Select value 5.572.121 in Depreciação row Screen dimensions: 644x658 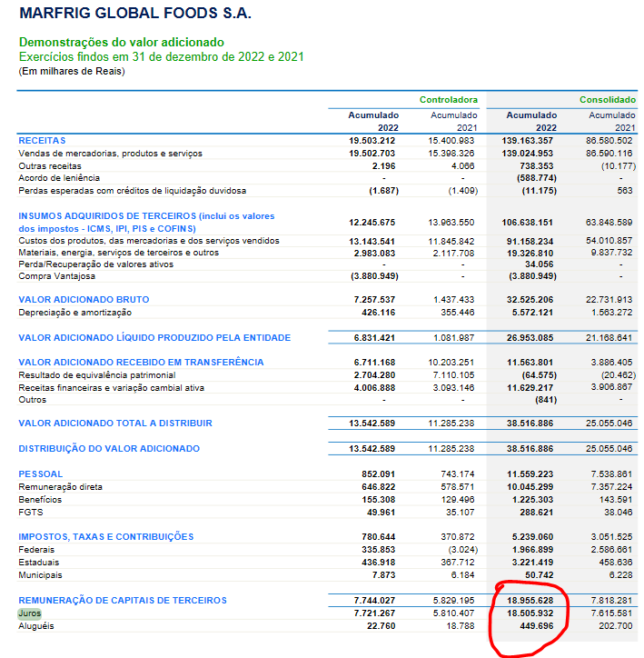click(532, 313)
